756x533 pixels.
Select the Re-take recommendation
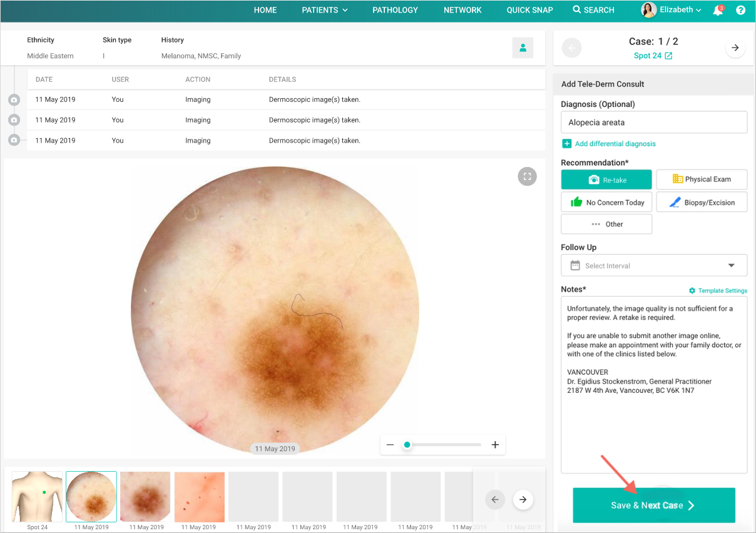point(606,180)
